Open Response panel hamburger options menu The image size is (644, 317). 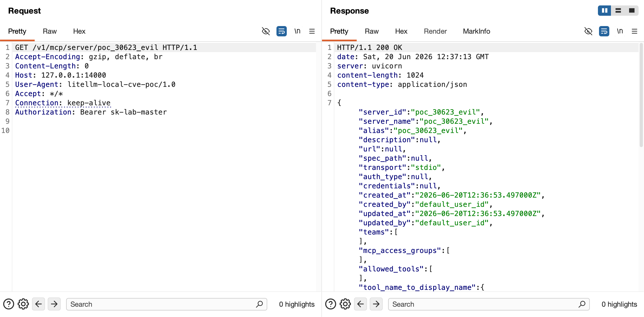point(635,31)
